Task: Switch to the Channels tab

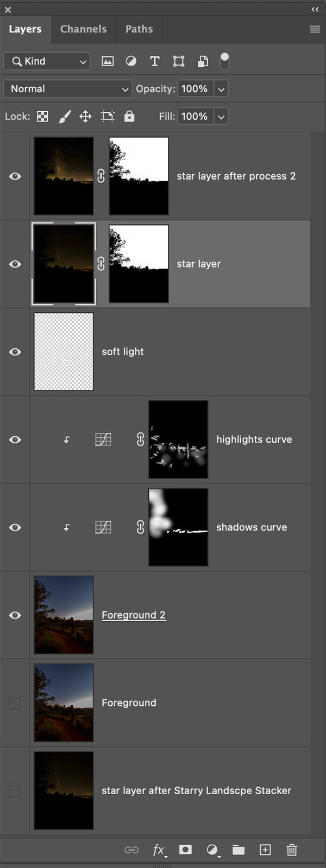Action: click(83, 29)
